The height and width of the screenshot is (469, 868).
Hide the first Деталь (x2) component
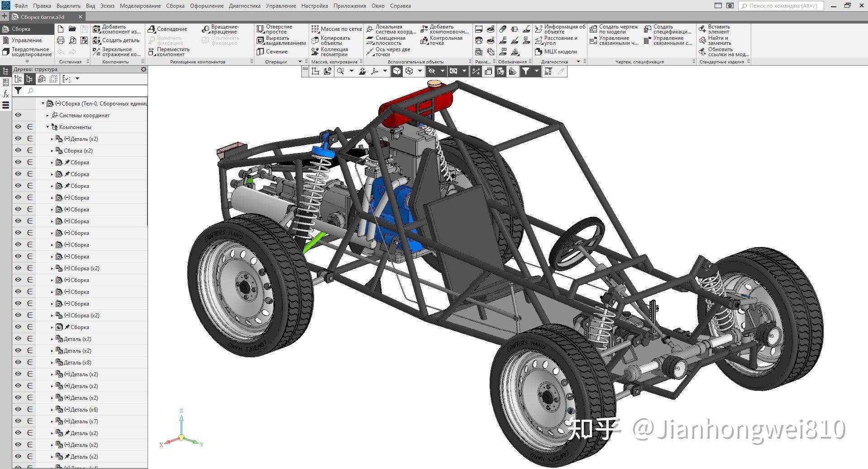18,139
